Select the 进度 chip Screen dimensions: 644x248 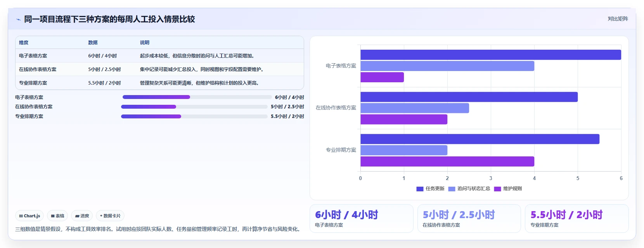[82, 216]
